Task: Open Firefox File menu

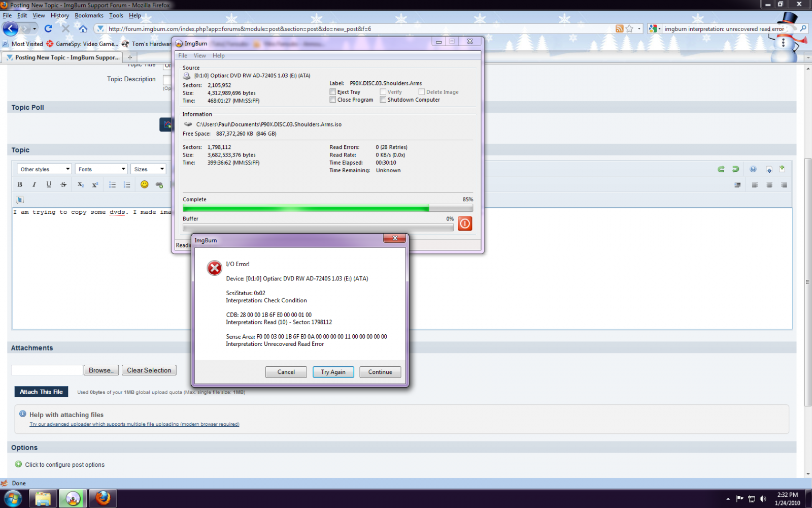Action: point(7,16)
